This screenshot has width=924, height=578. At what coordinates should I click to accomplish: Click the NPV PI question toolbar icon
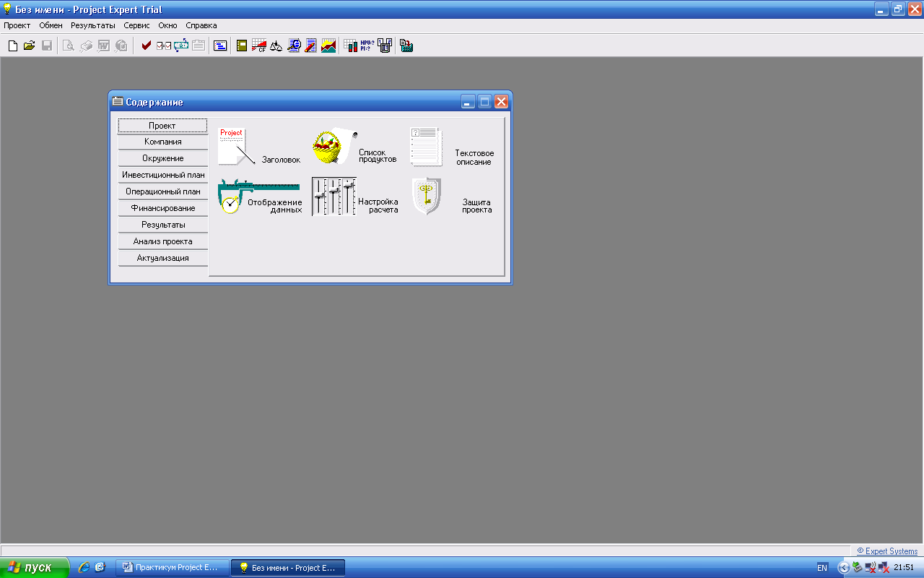[x=368, y=46]
